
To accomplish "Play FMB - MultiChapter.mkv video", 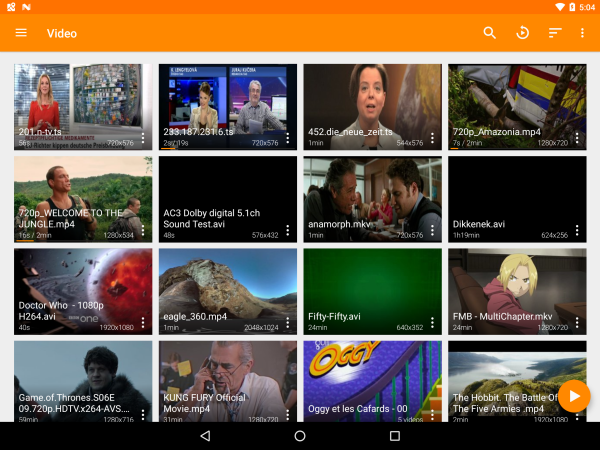I will 517,291.
